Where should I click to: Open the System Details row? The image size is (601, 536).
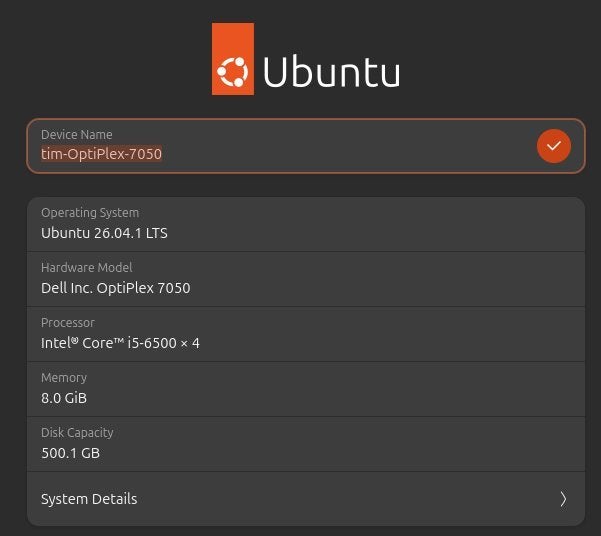tap(306, 499)
